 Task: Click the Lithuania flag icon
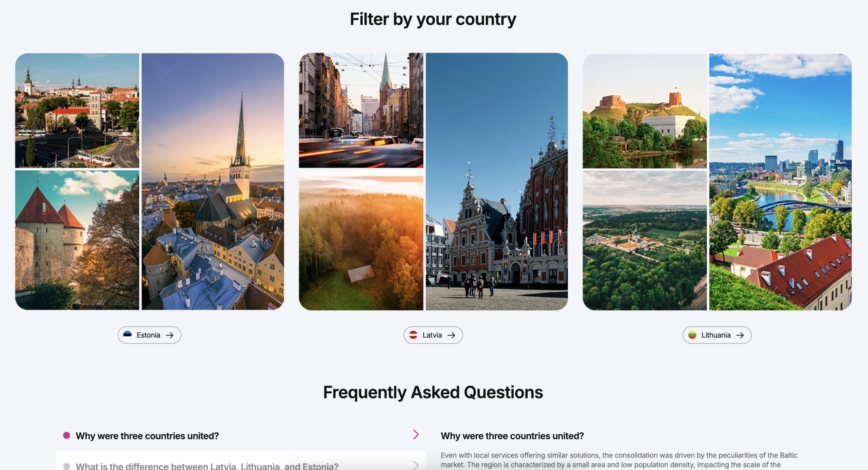(x=692, y=335)
